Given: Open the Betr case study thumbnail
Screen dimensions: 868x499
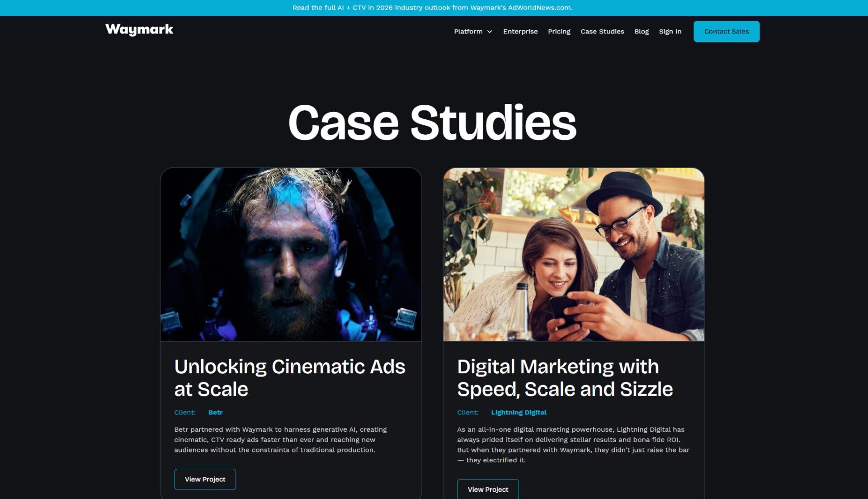Looking at the screenshot, I should [291, 254].
